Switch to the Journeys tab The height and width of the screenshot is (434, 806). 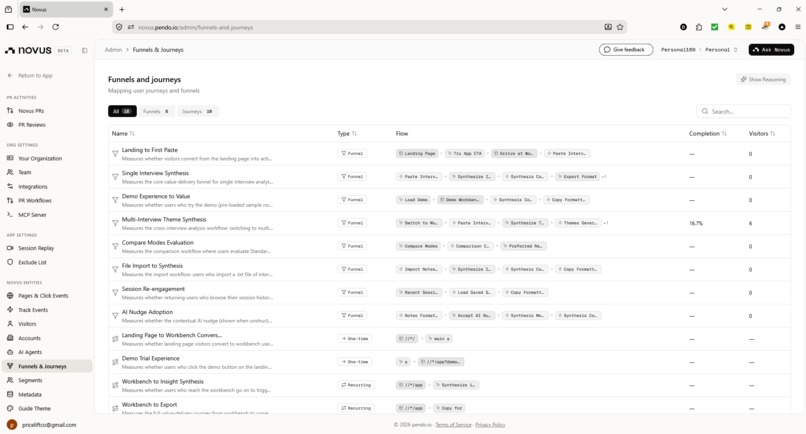197,111
